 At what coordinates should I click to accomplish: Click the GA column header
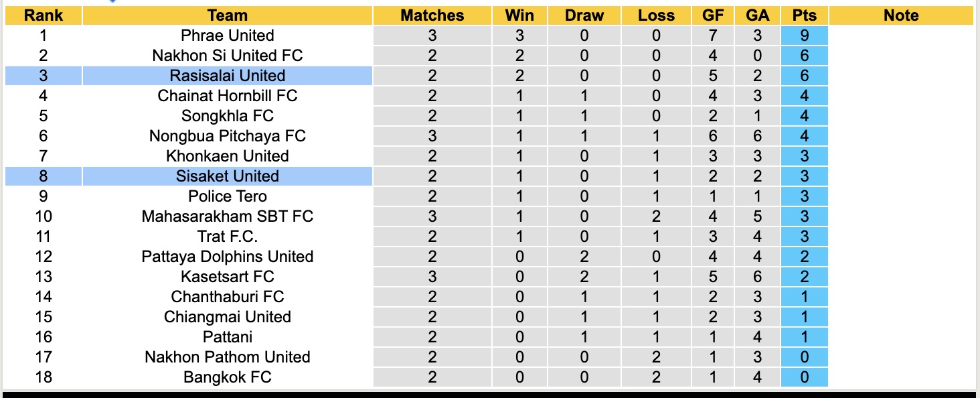(x=756, y=15)
